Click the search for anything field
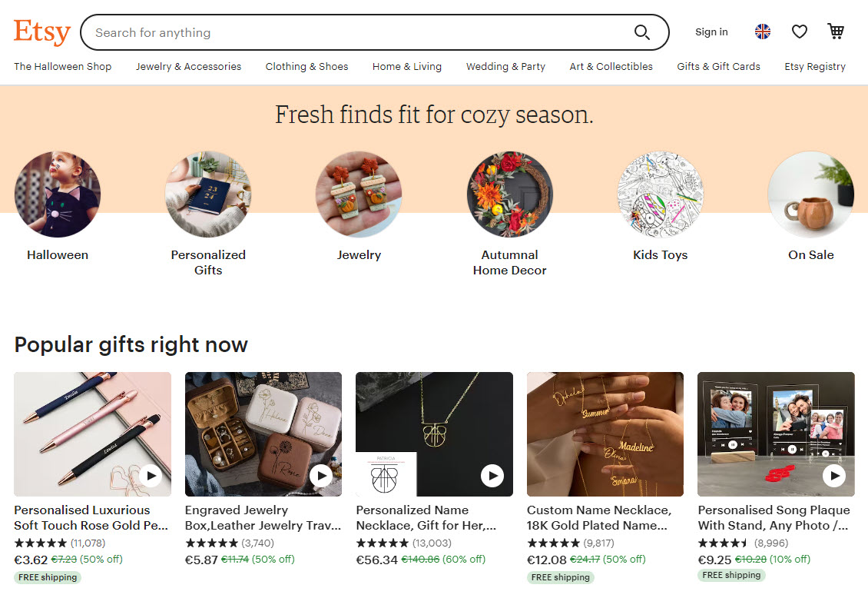The image size is (868, 598). click(353, 32)
